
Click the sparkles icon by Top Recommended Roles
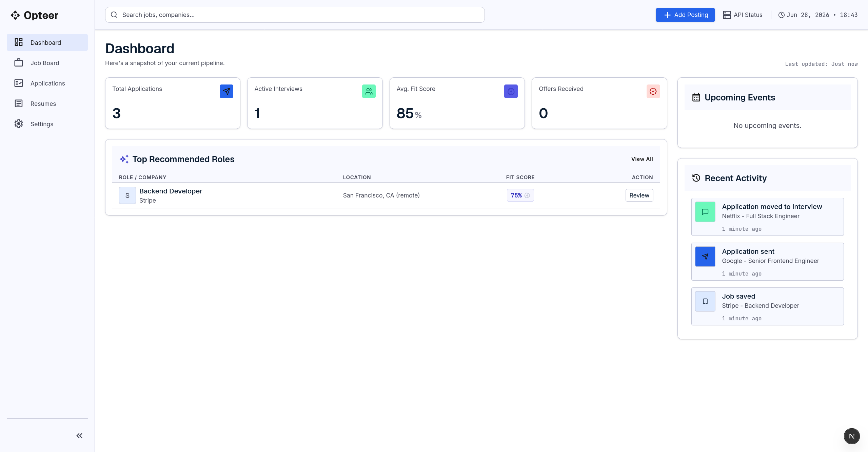pos(124,159)
